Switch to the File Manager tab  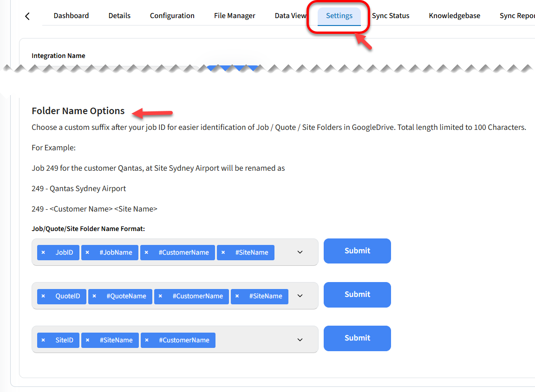tap(235, 16)
